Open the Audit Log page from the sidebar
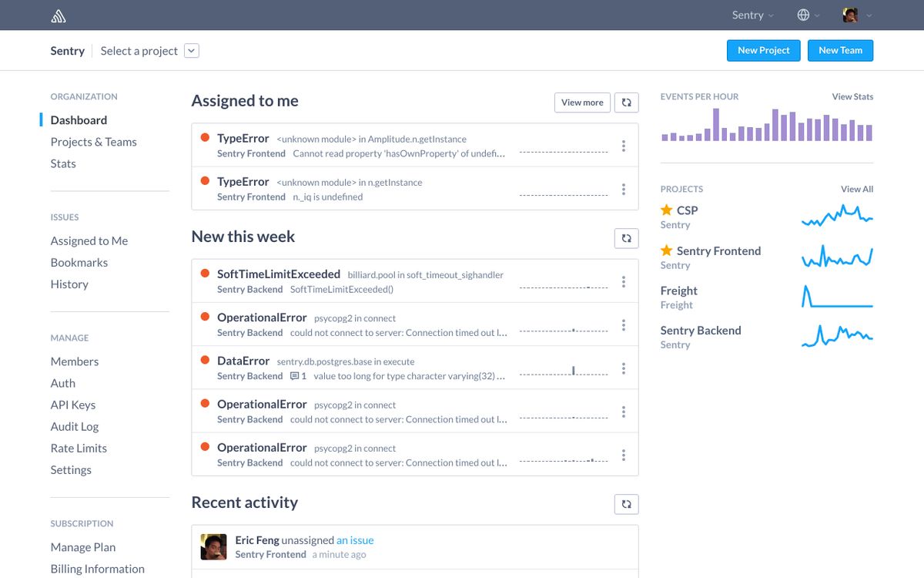The width and height of the screenshot is (924, 578). click(75, 426)
